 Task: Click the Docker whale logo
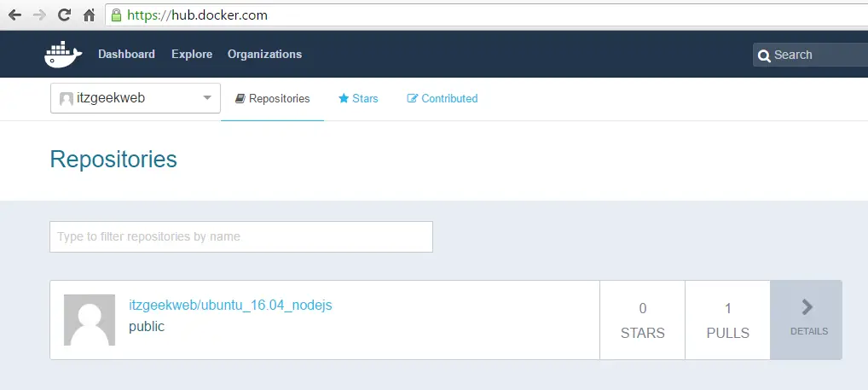[x=63, y=55]
